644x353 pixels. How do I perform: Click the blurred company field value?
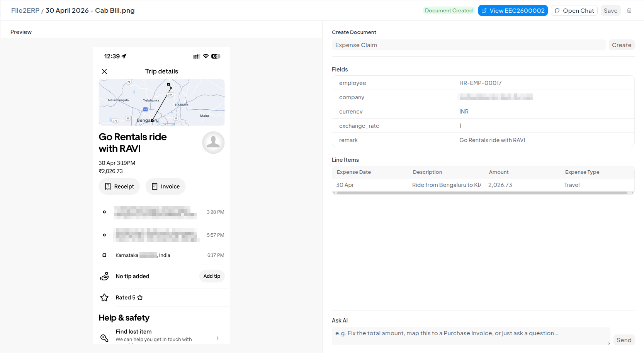[496, 97]
